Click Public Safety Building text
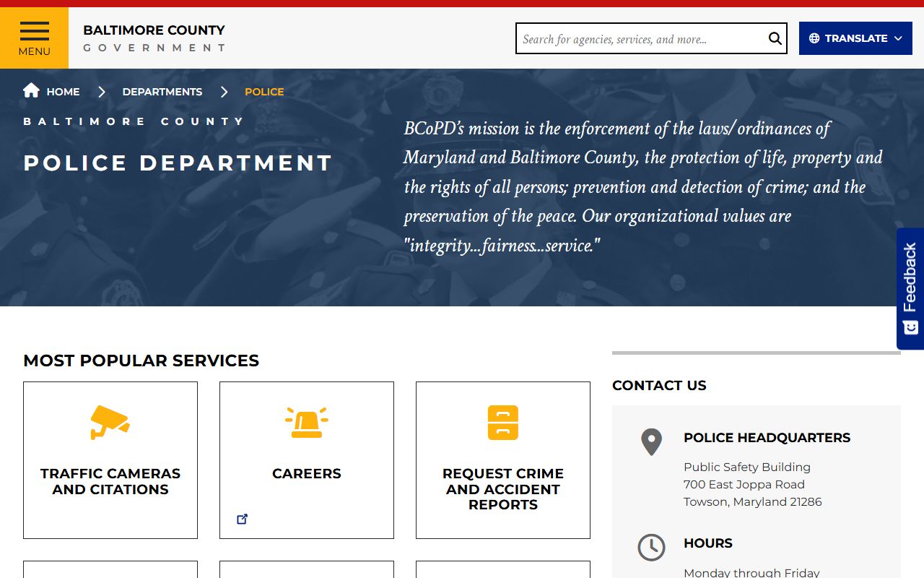 point(747,467)
